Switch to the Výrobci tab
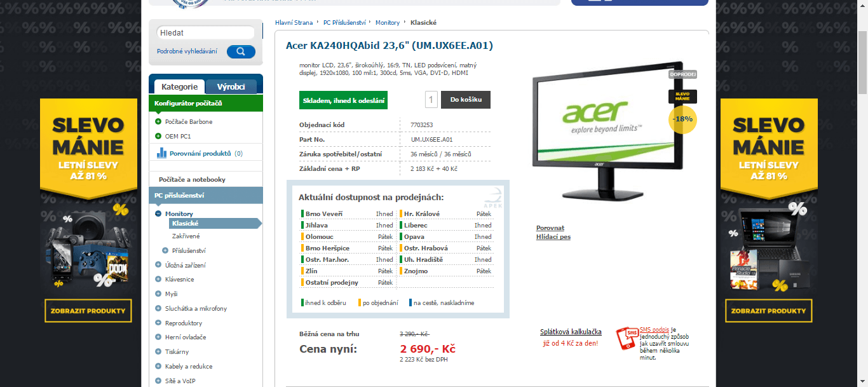The height and width of the screenshot is (387, 868). (231, 86)
